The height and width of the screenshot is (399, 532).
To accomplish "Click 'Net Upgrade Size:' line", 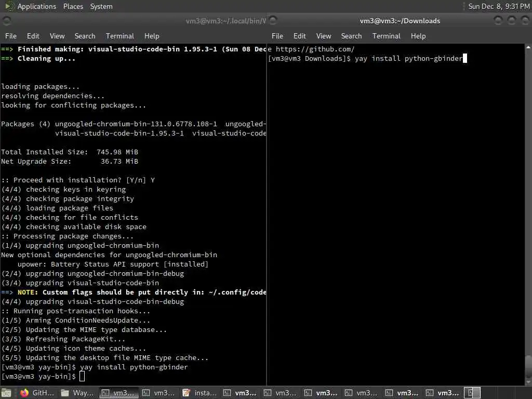I will point(70,161).
